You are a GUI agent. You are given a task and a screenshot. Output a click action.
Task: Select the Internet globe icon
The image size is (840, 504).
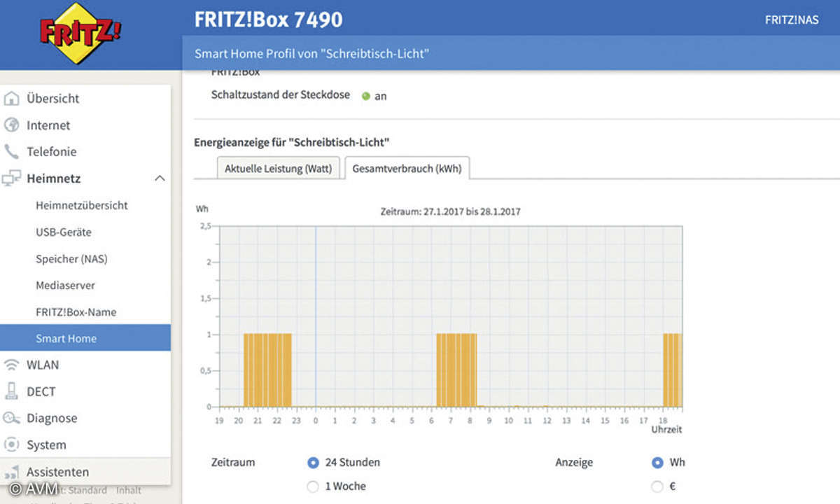tap(11, 125)
